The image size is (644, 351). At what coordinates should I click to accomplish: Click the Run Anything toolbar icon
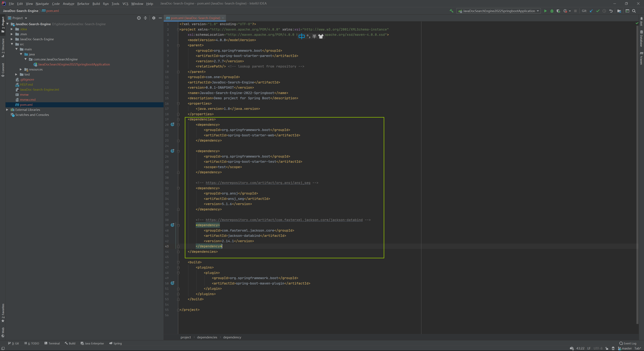click(x=627, y=11)
